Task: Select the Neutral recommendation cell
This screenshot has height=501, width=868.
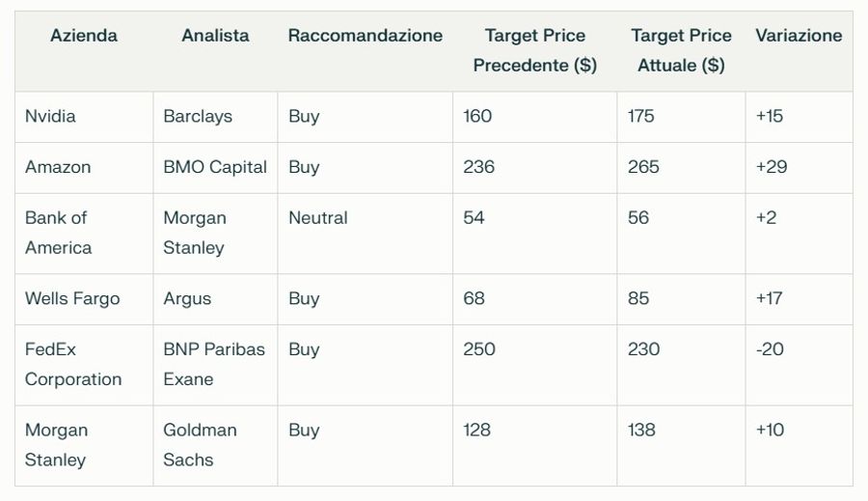Action: pos(317,218)
